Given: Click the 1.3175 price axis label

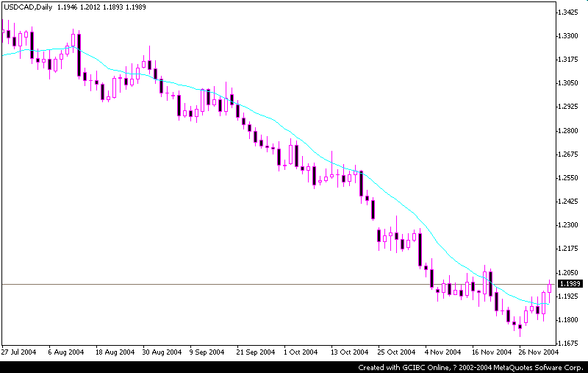Looking at the screenshot, I should (x=567, y=60).
